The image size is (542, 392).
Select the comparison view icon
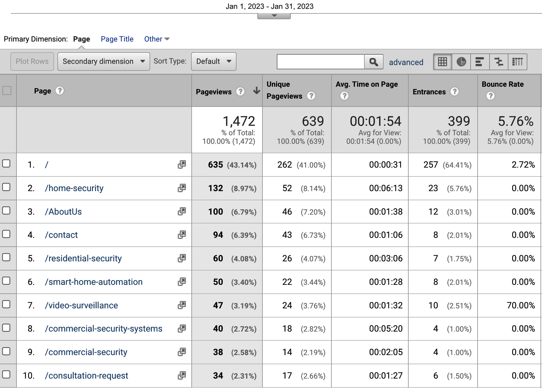point(499,62)
